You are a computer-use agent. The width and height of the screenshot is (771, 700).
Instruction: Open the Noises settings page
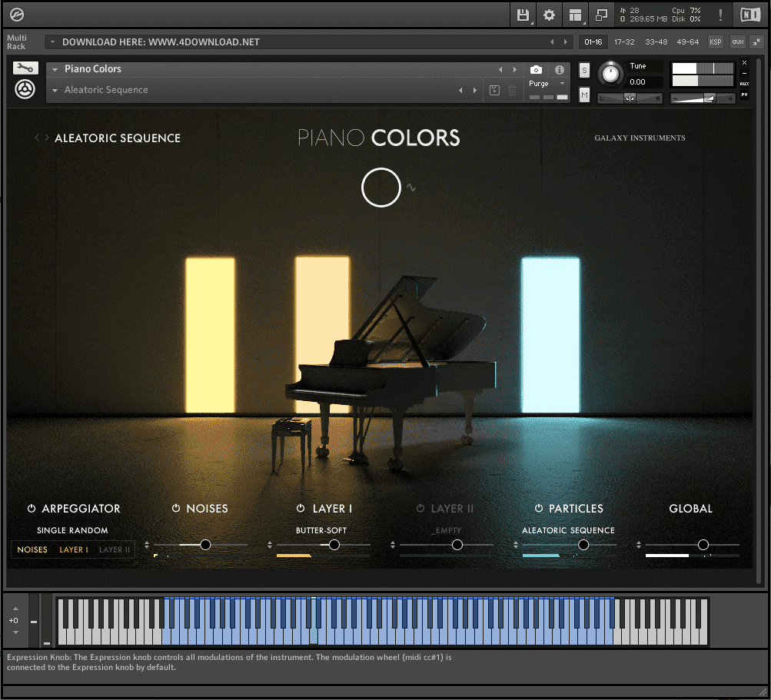207,508
